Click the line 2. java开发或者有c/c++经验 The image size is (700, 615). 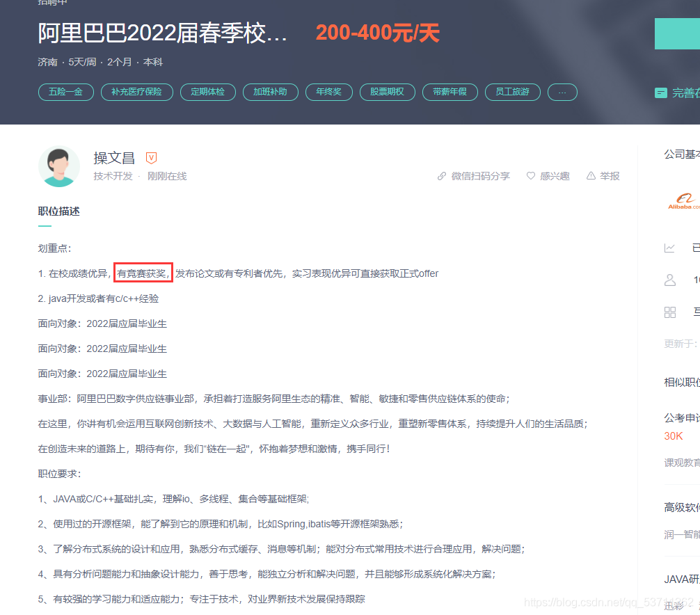tap(98, 298)
